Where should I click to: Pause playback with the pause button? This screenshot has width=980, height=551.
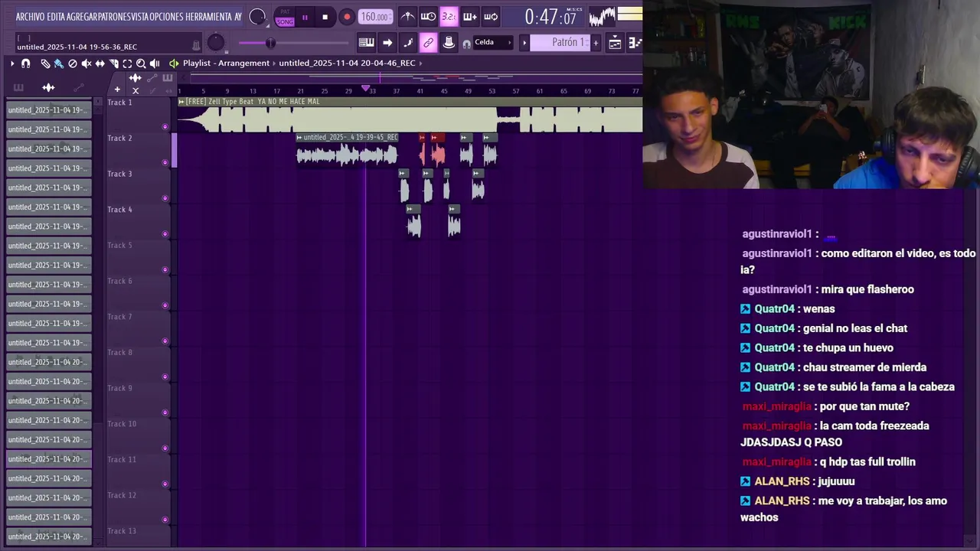pyautogui.click(x=305, y=17)
